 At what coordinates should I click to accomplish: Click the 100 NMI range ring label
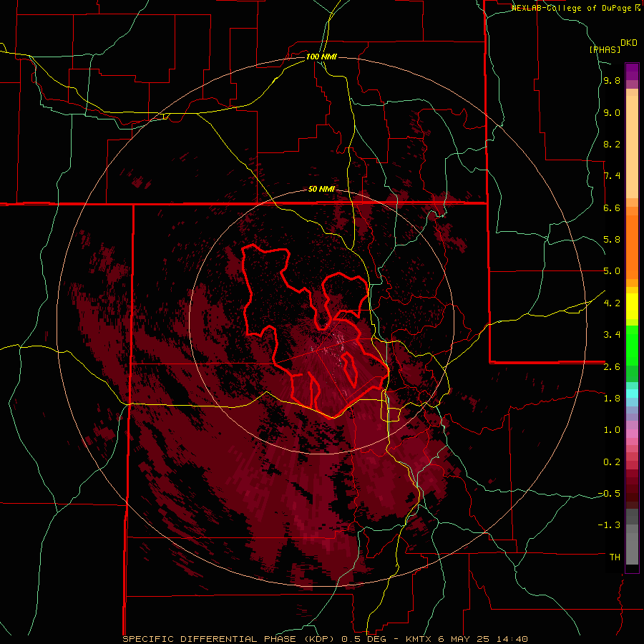321,57
